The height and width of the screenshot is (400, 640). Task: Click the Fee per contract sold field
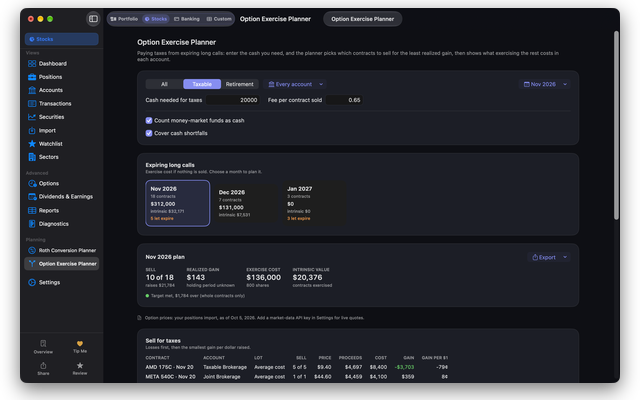click(344, 100)
